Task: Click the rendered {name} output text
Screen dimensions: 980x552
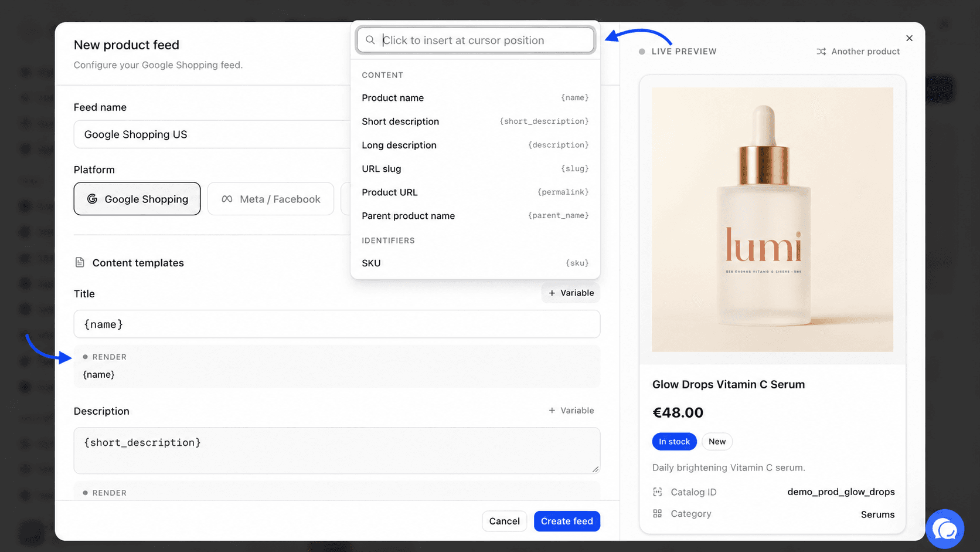Action: 98,374
